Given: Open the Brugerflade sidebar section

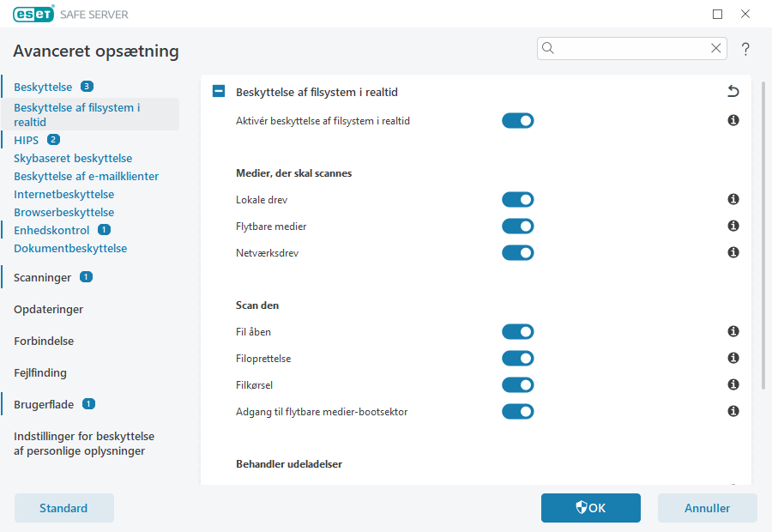Looking at the screenshot, I should 44,404.
